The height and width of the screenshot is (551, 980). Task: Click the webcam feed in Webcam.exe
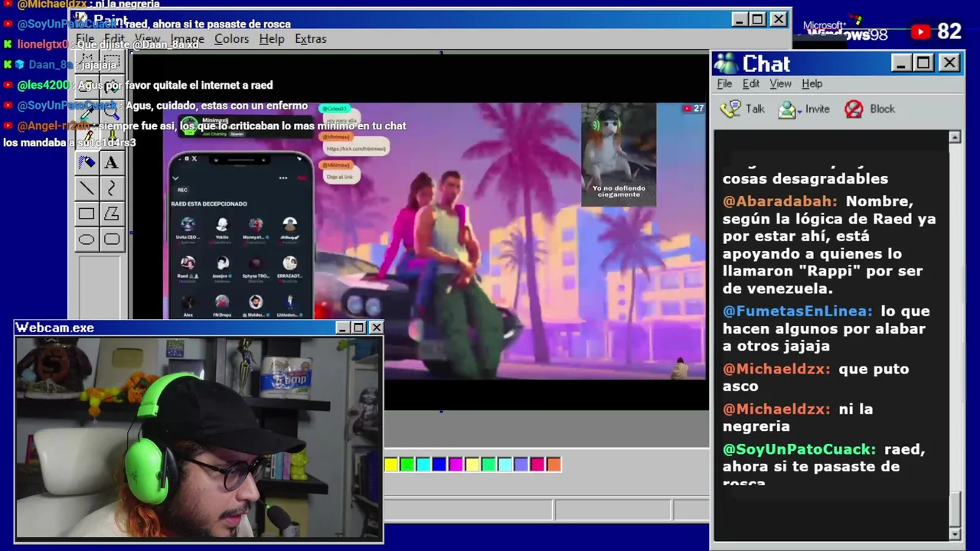pos(199,439)
